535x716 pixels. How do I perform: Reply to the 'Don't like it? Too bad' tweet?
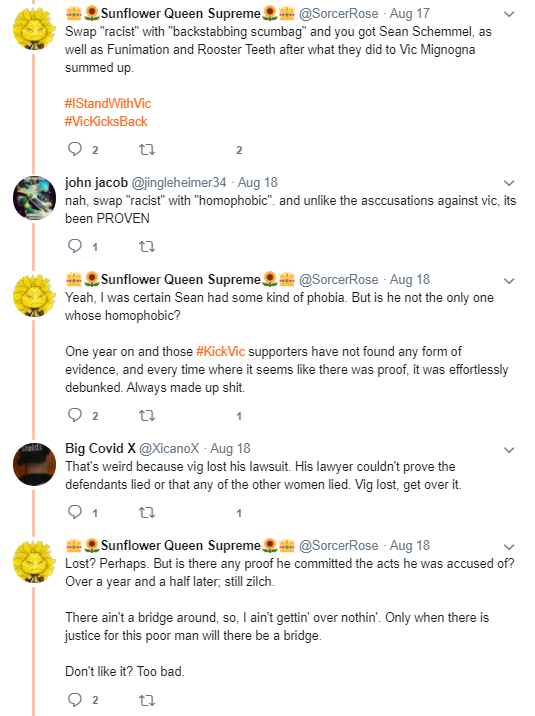pos(75,699)
